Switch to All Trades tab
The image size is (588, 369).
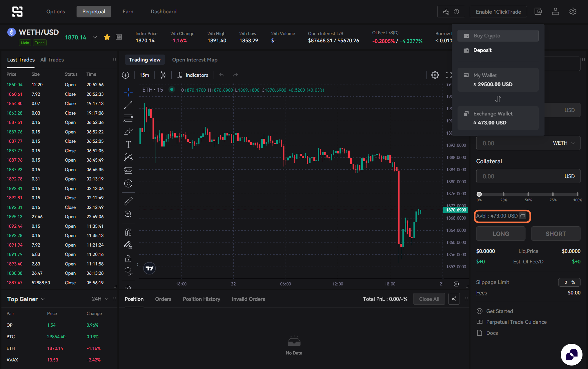coord(52,60)
